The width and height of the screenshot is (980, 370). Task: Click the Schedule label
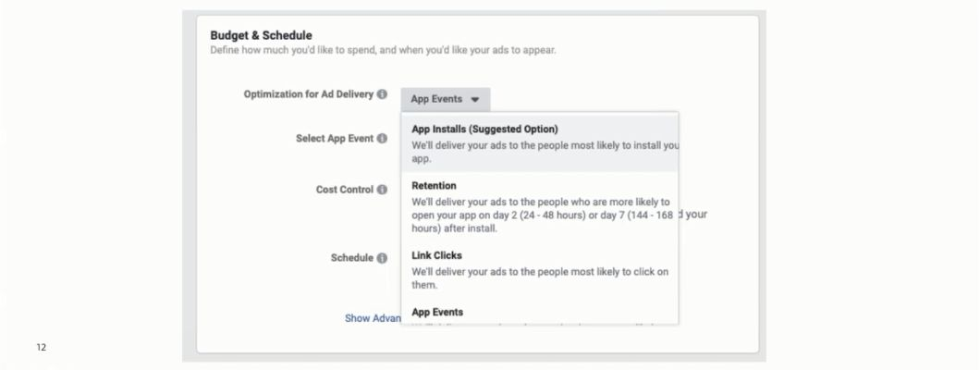(x=352, y=258)
